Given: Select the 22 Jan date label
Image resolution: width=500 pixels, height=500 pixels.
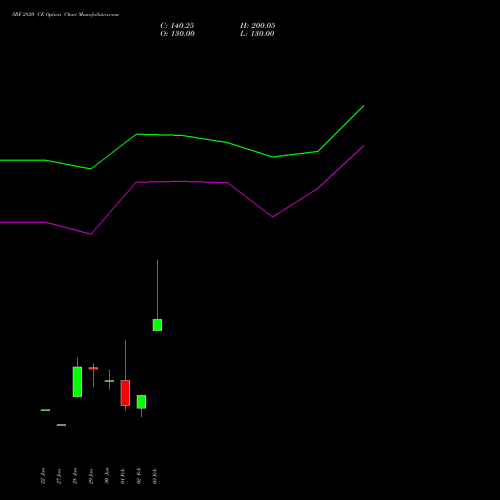Looking at the screenshot, I should (43, 476).
